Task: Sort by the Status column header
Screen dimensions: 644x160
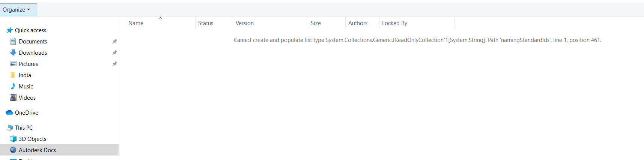Action: pos(214,23)
